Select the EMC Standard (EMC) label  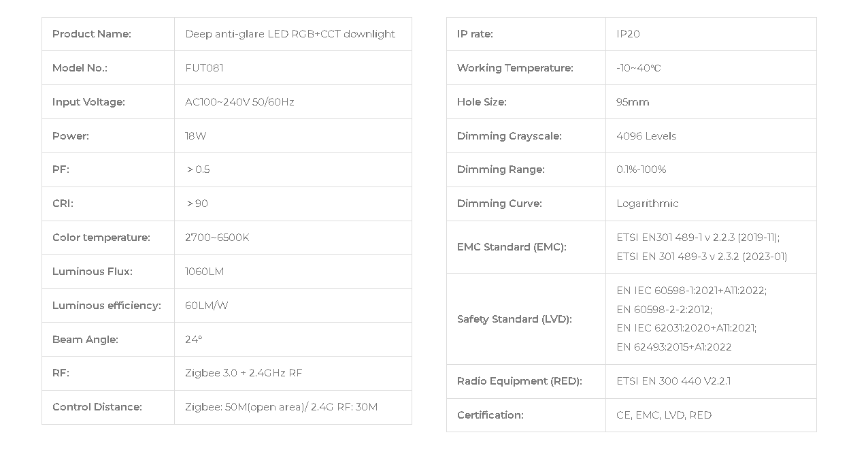click(x=512, y=247)
